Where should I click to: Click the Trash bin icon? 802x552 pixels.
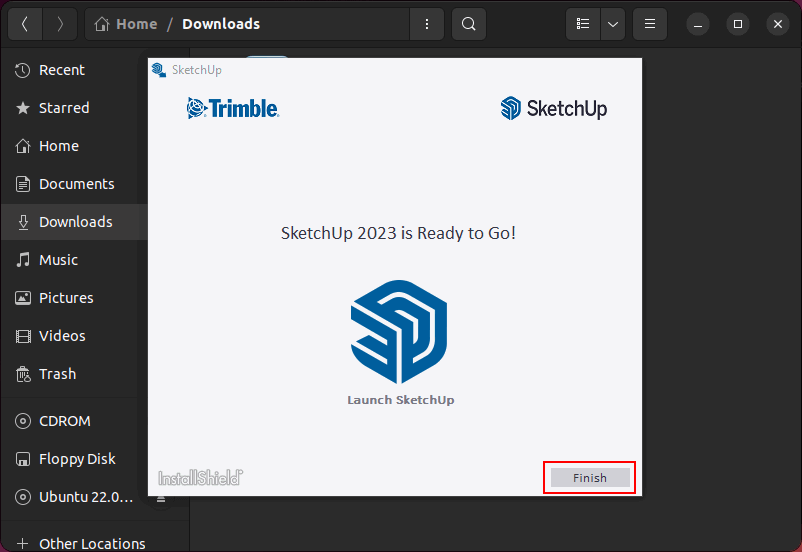click(x=23, y=374)
